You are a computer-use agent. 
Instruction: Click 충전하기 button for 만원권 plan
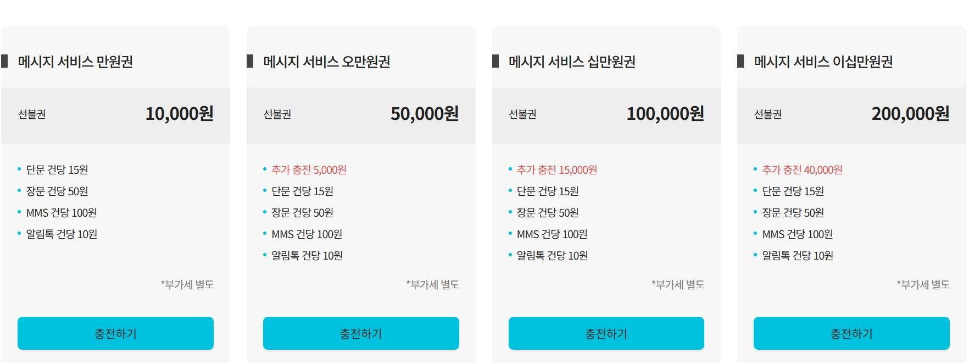click(115, 333)
